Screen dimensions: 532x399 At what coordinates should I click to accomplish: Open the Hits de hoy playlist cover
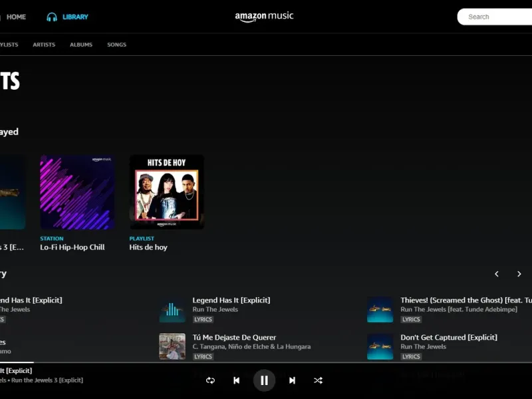coord(167,192)
